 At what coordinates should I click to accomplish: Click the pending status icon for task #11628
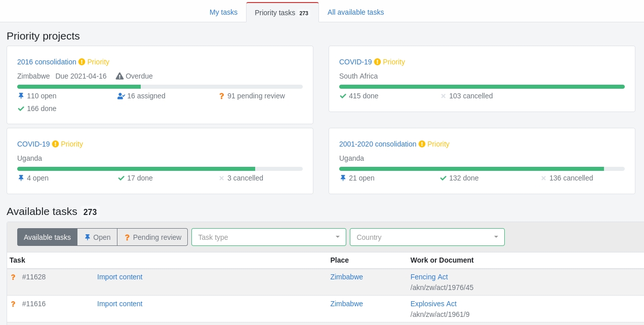tap(13, 277)
